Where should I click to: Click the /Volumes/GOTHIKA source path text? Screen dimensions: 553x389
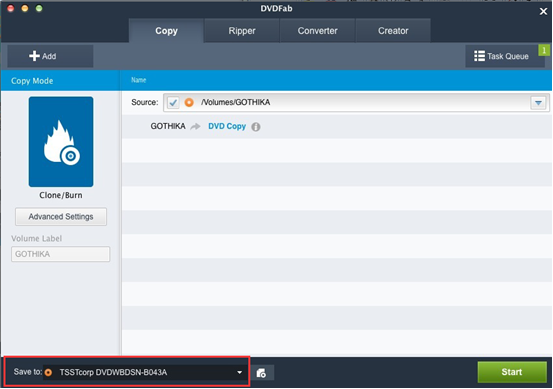point(235,102)
